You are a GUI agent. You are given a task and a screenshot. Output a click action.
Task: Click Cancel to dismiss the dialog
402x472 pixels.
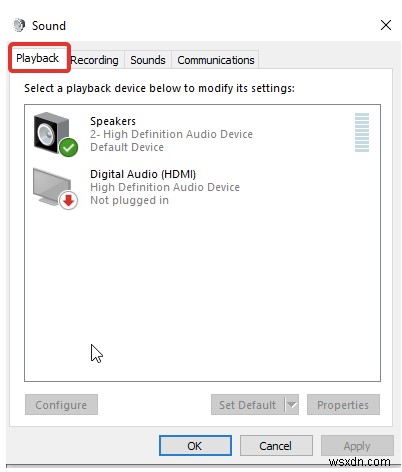click(x=276, y=445)
